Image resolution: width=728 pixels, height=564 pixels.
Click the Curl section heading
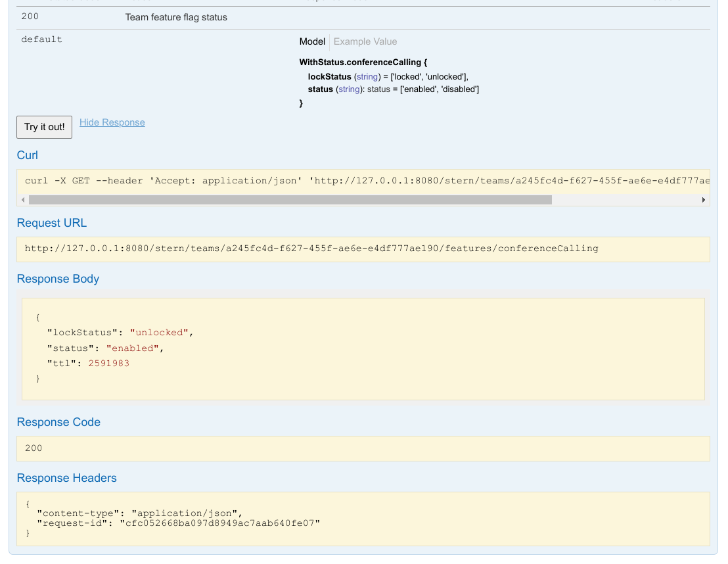pos(28,155)
